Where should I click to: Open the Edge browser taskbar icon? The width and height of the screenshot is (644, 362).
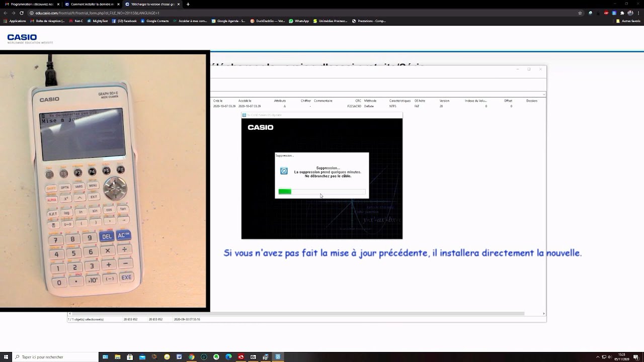[x=228, y=357]
